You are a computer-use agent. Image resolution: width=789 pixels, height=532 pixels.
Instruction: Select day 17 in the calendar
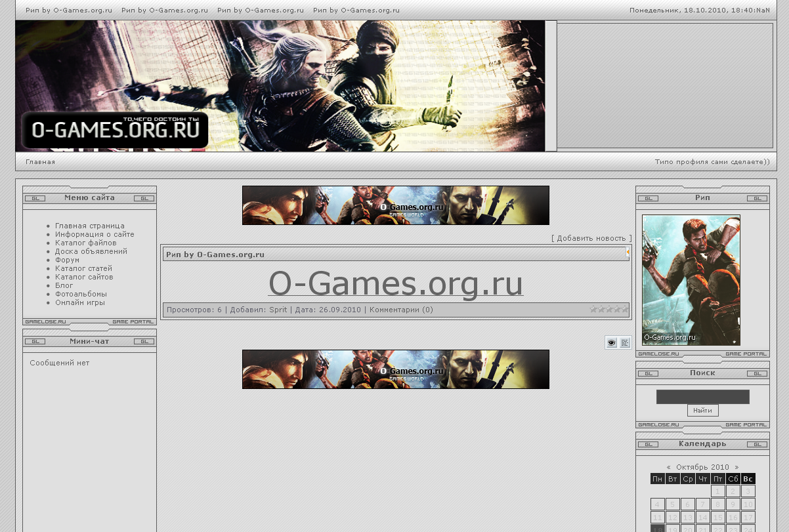(748, 518)
